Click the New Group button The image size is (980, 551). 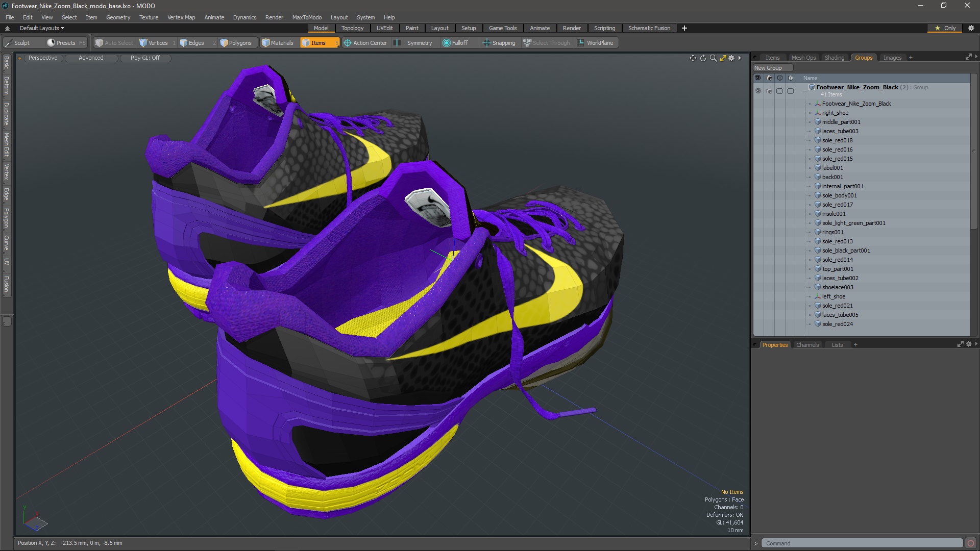[773, 68]
